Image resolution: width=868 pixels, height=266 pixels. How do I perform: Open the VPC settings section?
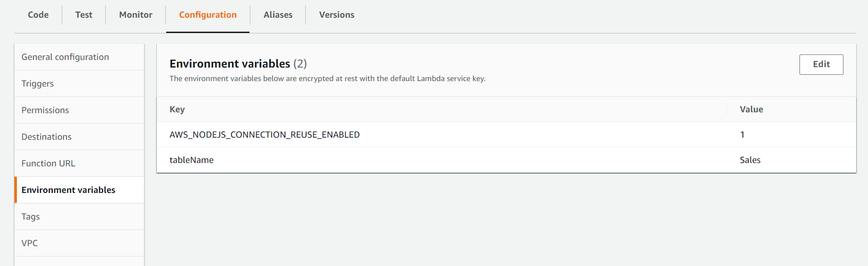29,243
